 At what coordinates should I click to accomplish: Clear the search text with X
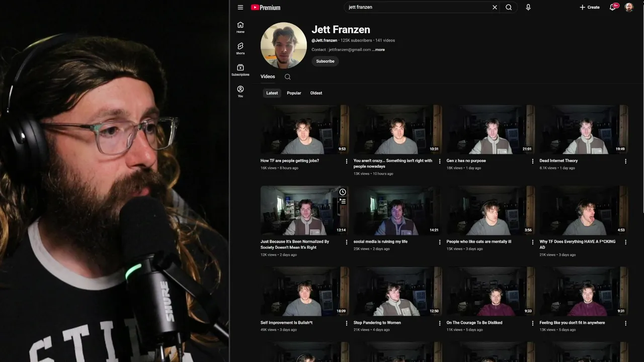coord(495,8)
